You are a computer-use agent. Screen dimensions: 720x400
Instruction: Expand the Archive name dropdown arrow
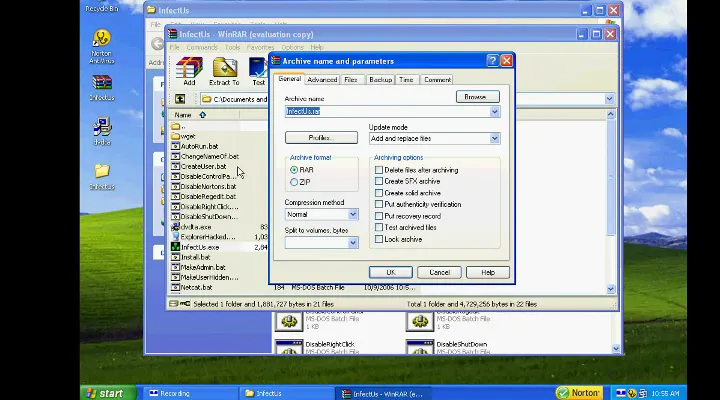[495, 112]
